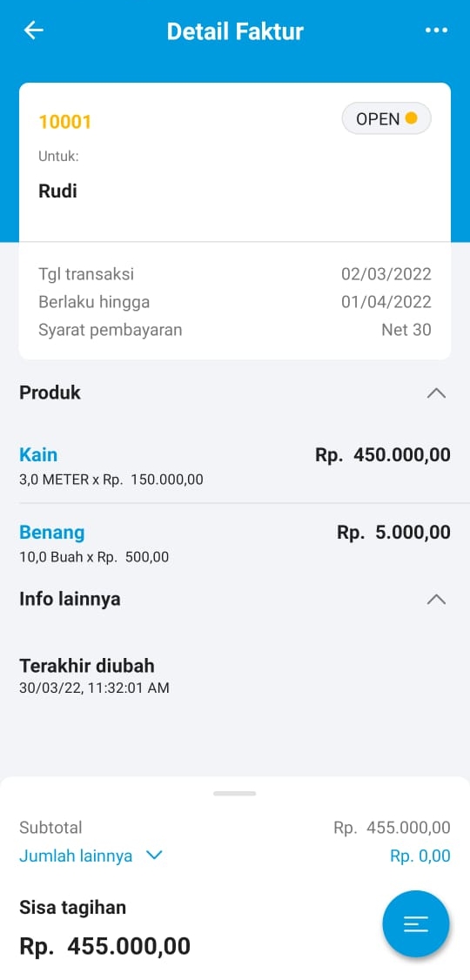Tap the Syarat pembayaran Net 30 row
Screen dimensions: 470x980
pos(235,330)
